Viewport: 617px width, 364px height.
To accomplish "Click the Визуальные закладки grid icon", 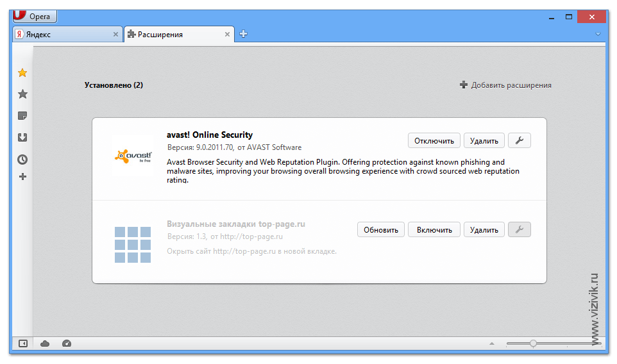I will (133, 245).
